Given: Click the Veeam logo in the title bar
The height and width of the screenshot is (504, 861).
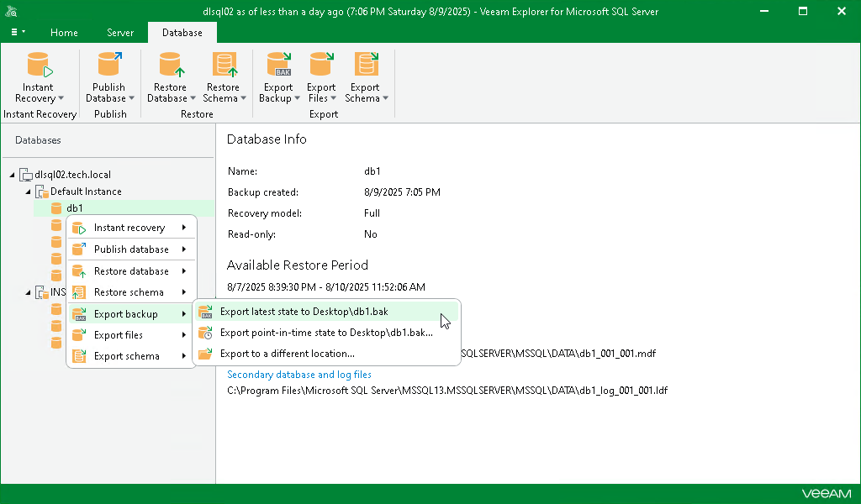Looking at the screenshot, I should pos(12,11).
